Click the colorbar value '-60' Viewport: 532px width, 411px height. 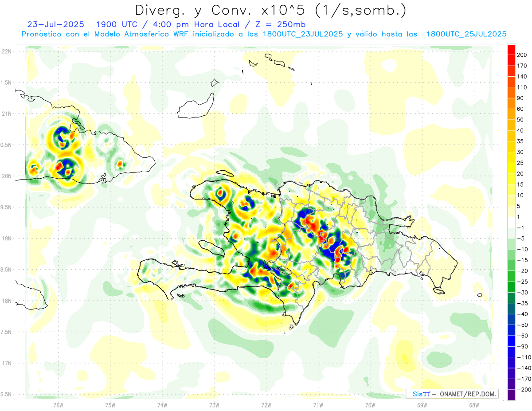click(522, 336)
